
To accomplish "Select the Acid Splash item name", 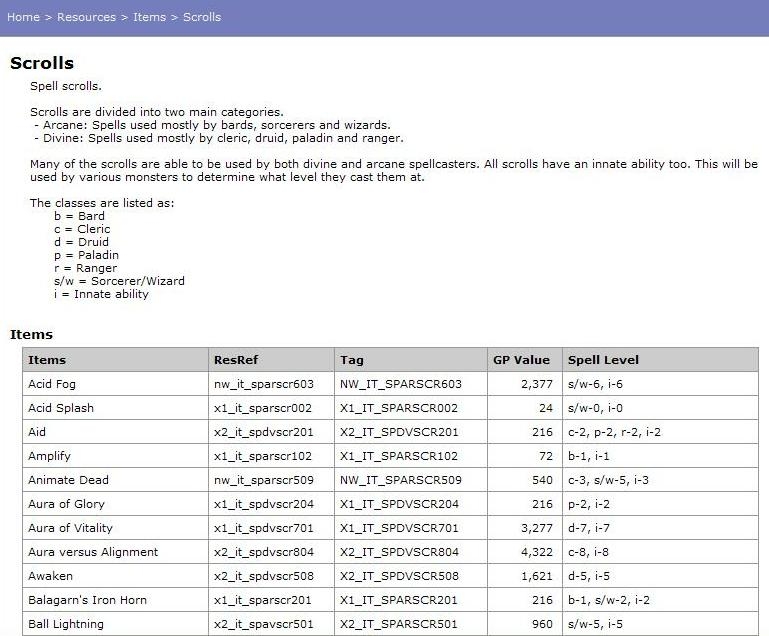I will coord(61,408).
